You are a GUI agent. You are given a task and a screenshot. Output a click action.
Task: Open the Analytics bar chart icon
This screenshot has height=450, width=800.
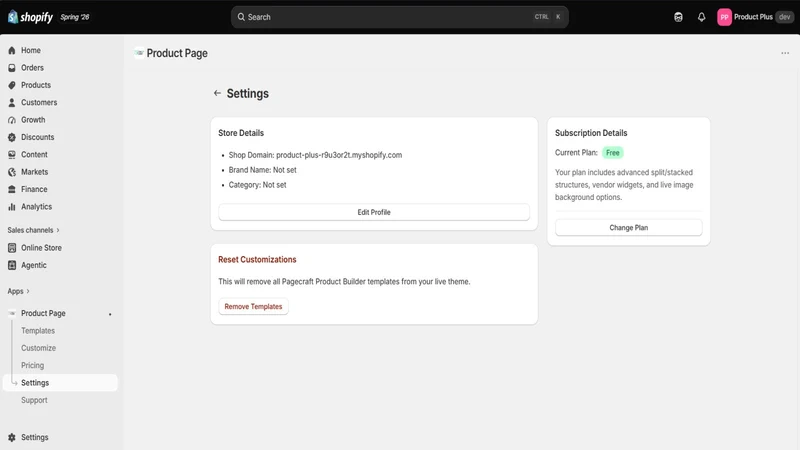coord(12,207)
